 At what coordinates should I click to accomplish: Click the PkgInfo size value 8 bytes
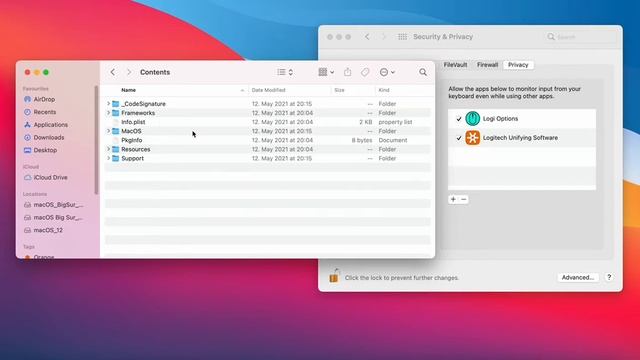click(362, 140)
